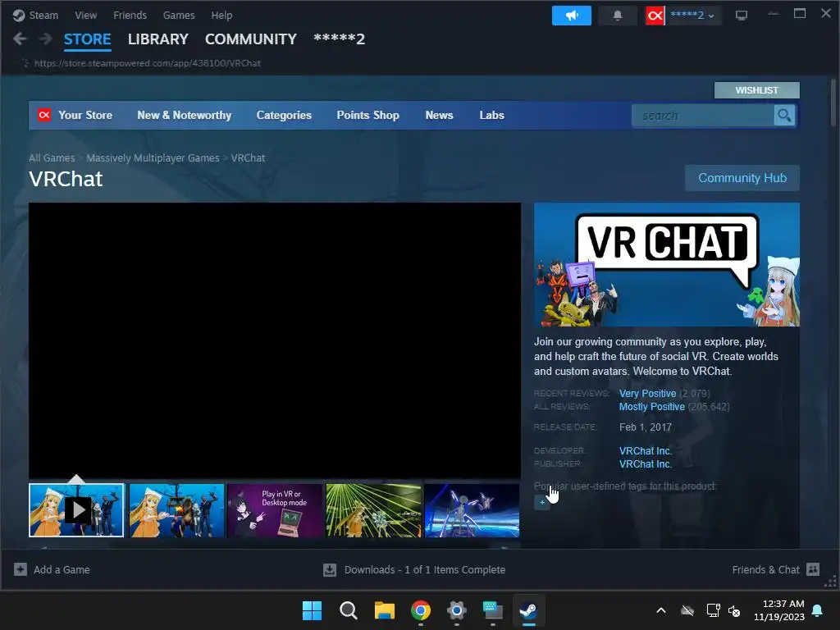Open the Friends menu
This screenshot has height=630, width=840.
pyautogui.click(x=130, y=15)
